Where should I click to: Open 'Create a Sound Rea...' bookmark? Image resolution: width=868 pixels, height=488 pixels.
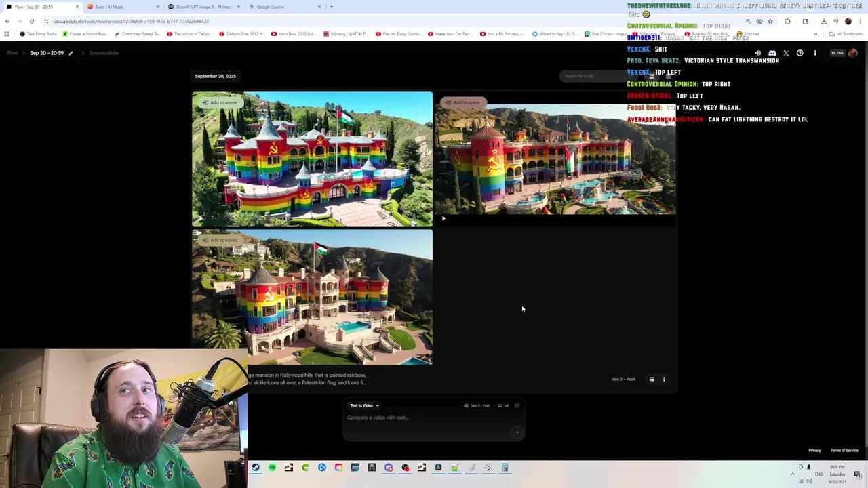click(84, 34)
